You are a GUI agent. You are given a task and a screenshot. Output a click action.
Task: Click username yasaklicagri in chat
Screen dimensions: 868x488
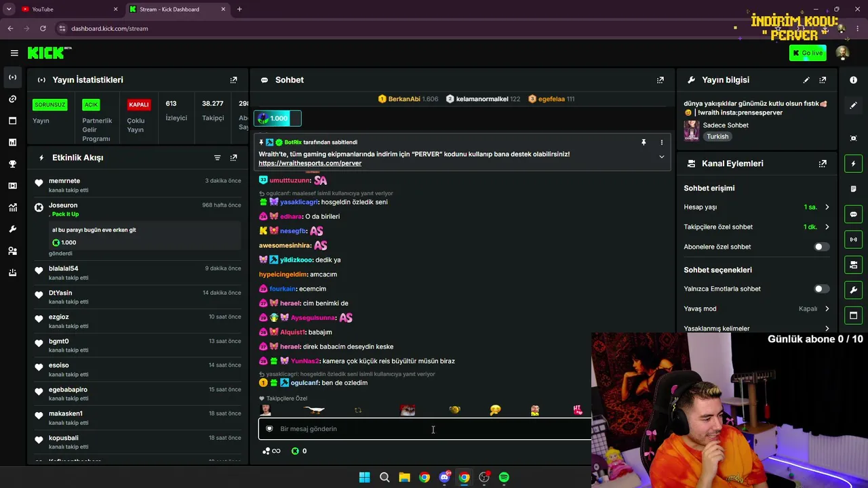(298, 202)
